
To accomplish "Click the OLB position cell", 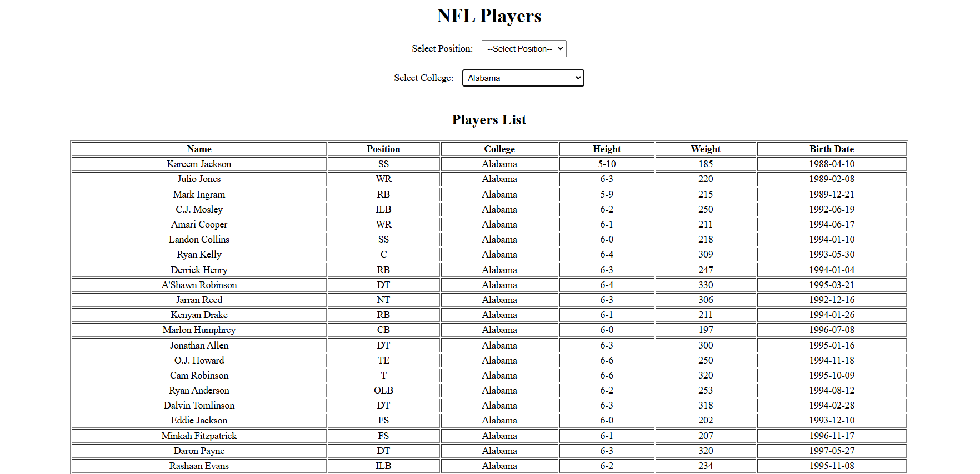I will 383,390.
